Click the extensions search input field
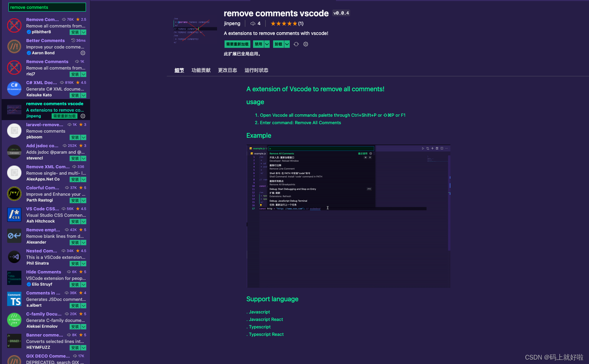The image size is (589, 364). click(x=47, y=7)
